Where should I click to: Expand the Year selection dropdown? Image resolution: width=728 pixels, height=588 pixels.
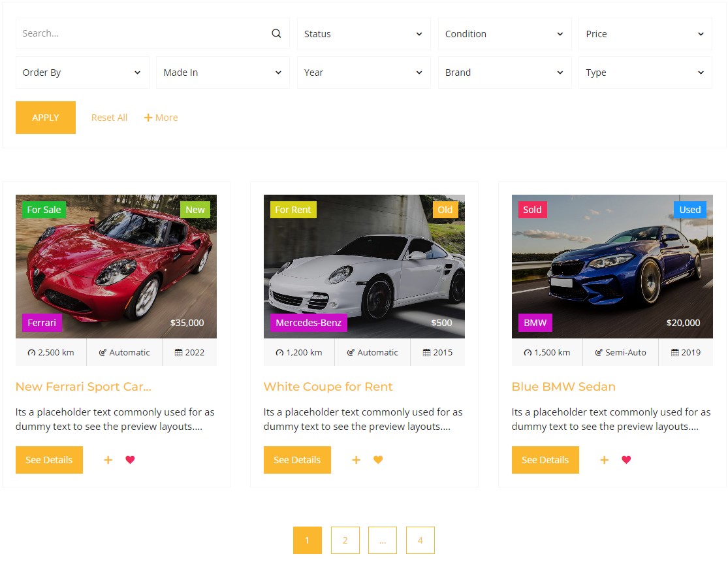click(x=363, y=73)
